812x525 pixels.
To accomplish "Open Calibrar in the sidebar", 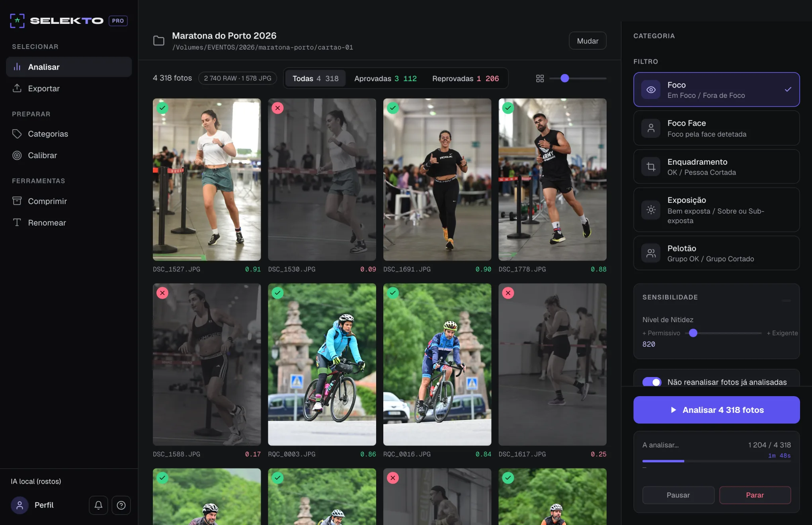I will click(69, 155).
